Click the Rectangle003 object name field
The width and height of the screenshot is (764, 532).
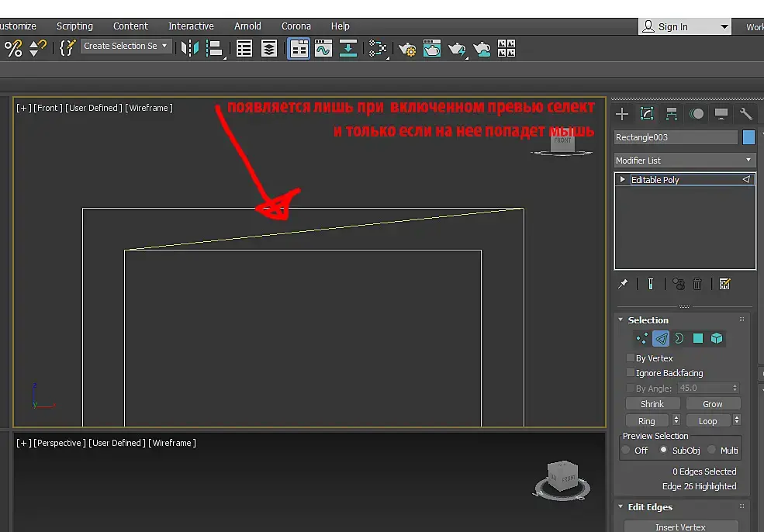(676, 137)
